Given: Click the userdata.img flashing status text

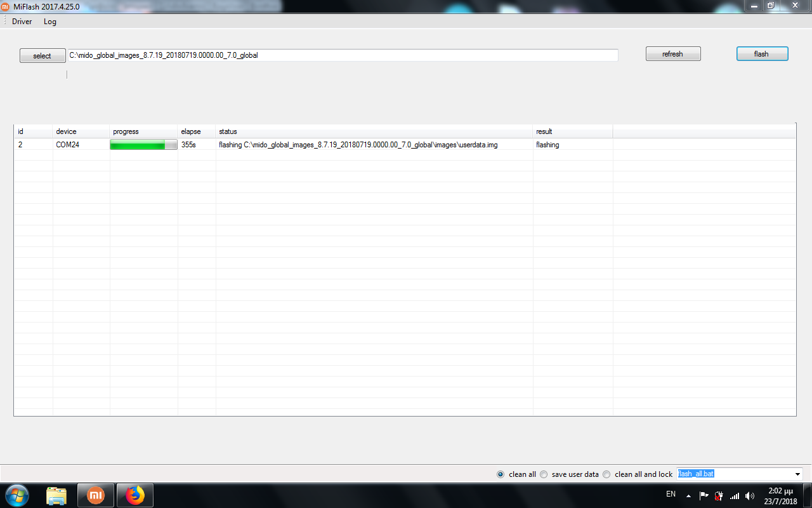Looking at the screenshot, I should click(x=358, y=145).
